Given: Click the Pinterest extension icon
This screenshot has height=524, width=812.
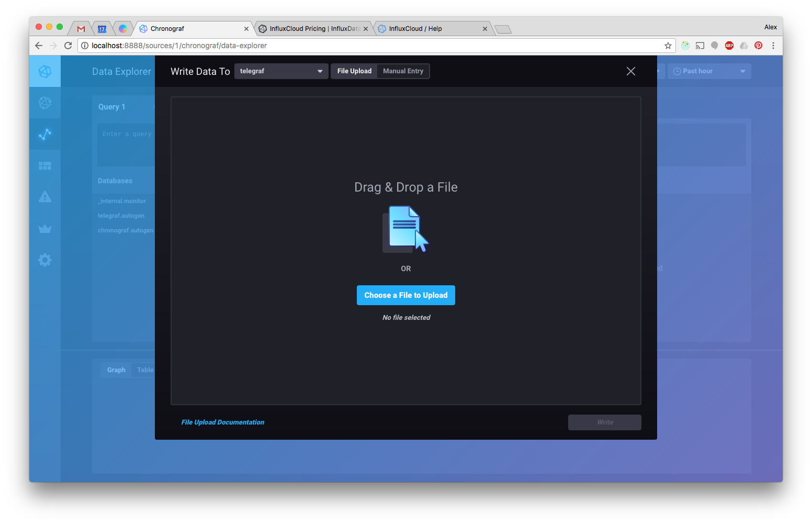Looking at the screenshot, I should click(x=758, y=46).
